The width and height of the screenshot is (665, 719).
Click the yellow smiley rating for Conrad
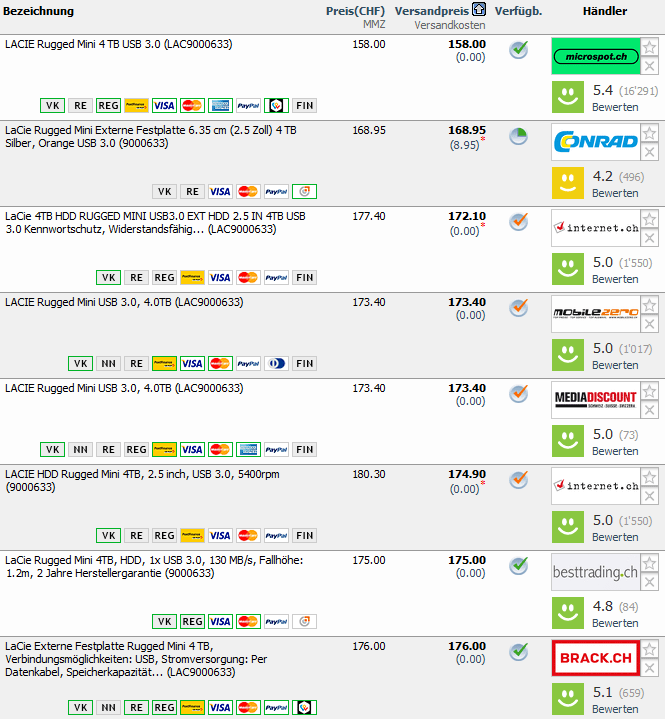point(568,183)
